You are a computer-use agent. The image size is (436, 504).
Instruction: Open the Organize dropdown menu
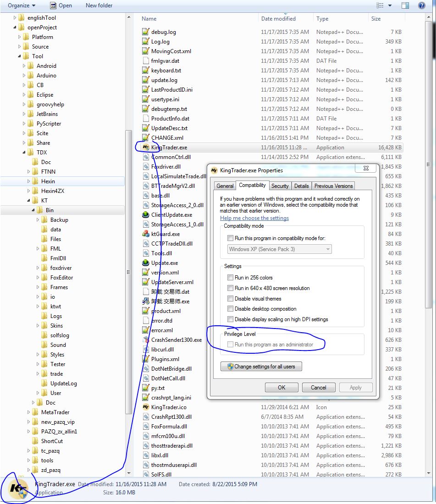[x=21, y=5]
